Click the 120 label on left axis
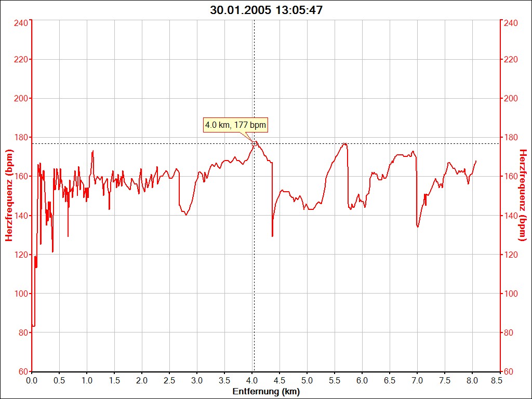This screenshot has height=399, width=532. tap(21, 255)
